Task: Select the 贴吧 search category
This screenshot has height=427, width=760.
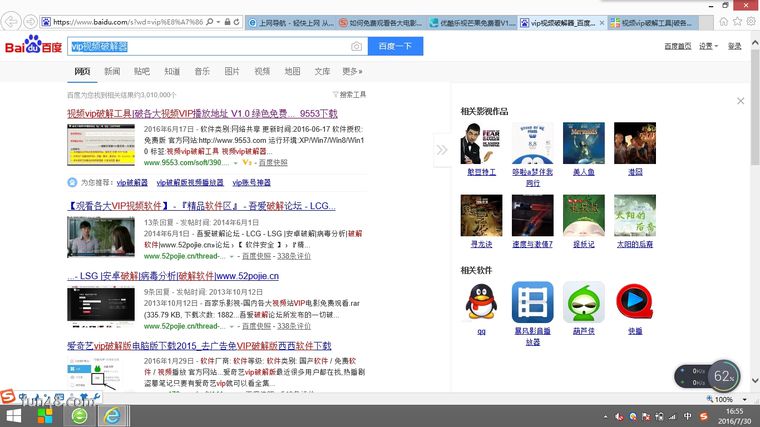Action: point(142,71)
